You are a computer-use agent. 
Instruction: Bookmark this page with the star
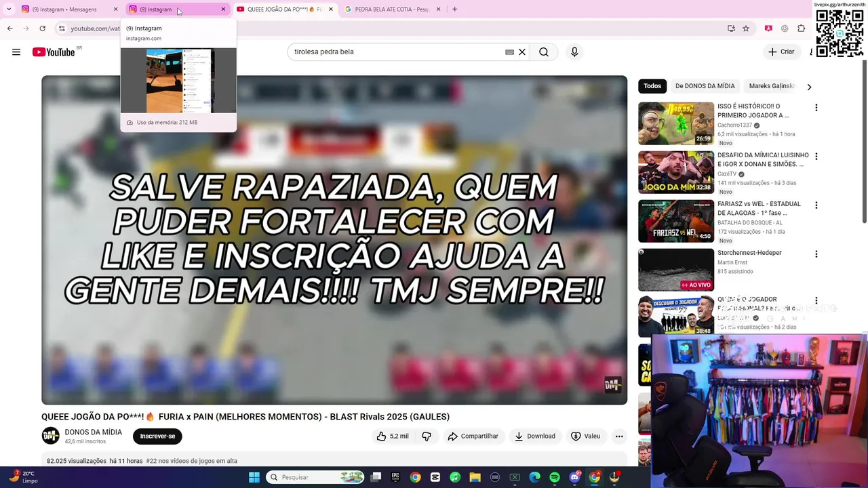point(746,28)
